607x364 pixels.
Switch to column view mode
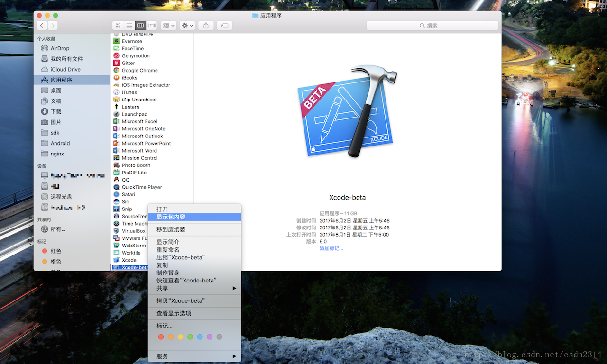pos(140,26)
